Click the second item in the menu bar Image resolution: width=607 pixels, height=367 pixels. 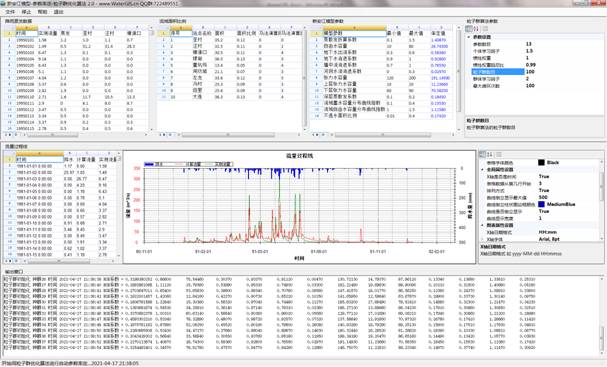pyautogui.click(x=26, y=12)
